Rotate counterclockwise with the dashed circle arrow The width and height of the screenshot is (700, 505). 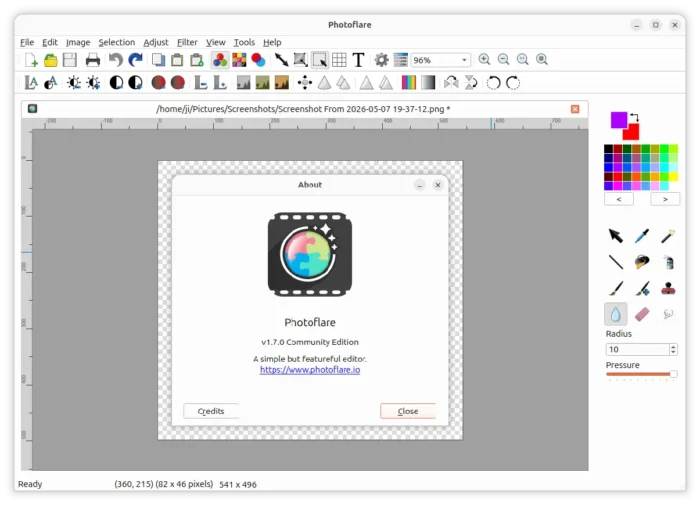click(x=493, y=83)
